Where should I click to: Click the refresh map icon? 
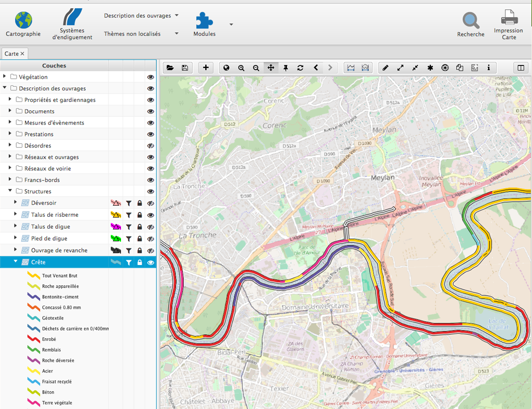pos(300,68)
